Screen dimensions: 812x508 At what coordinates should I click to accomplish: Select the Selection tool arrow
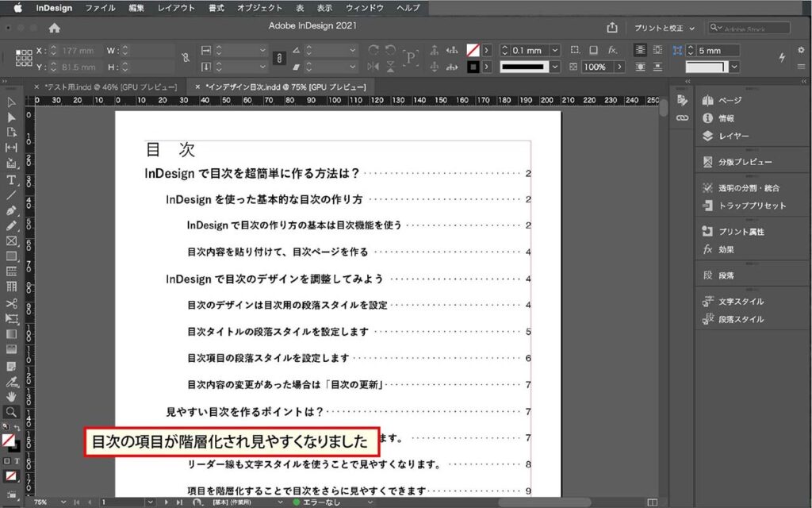[x=11, y=102]
